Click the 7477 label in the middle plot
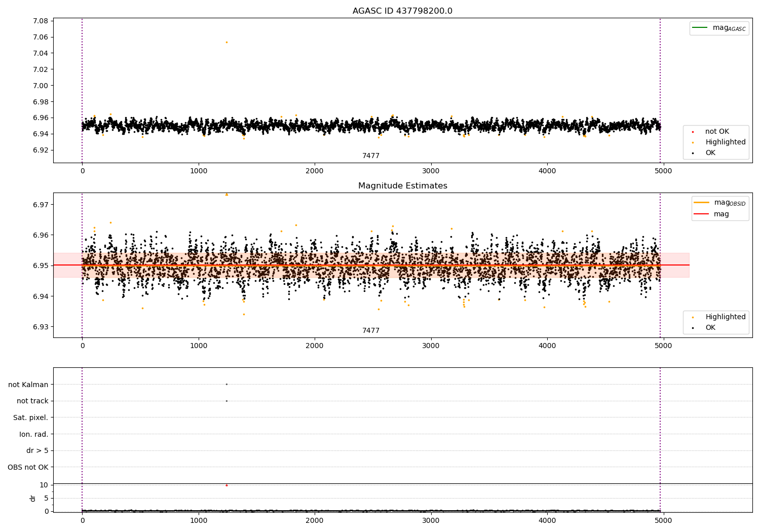The height and width of the screenshot is (532, 760). (x=371, y=331)
